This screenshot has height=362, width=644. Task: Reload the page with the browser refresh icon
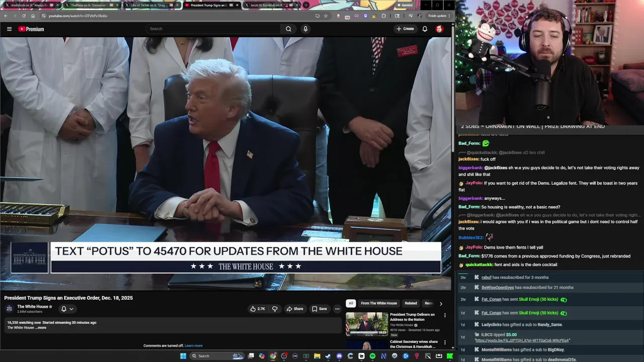24,16
